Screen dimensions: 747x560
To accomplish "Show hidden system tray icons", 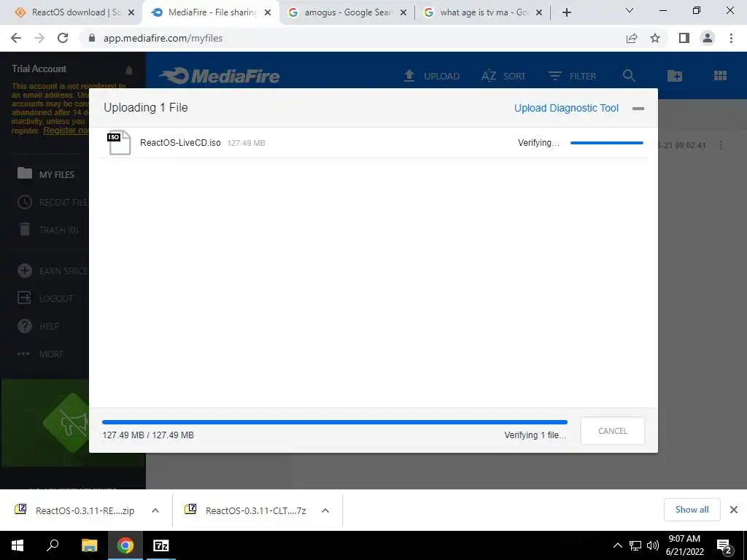I will (617, 545).
